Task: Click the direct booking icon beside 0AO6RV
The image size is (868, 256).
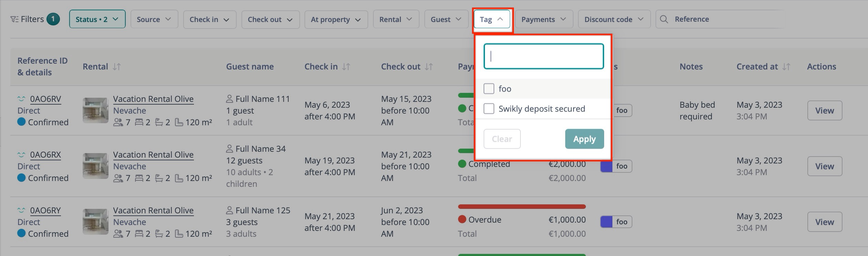Action: (21, 99)
